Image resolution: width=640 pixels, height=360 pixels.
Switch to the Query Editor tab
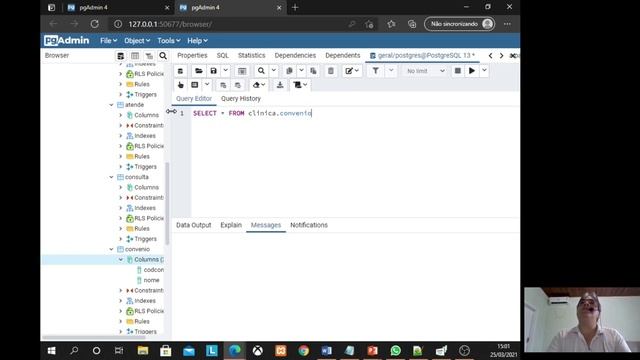pyautogui.click(x=194, y=99)
